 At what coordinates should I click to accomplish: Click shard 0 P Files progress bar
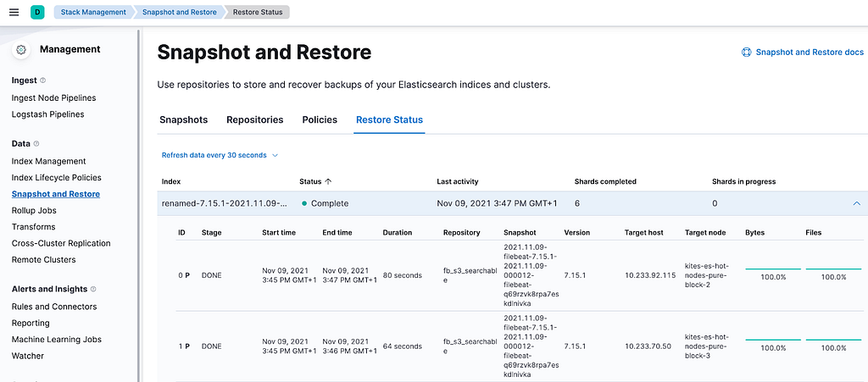834,269
